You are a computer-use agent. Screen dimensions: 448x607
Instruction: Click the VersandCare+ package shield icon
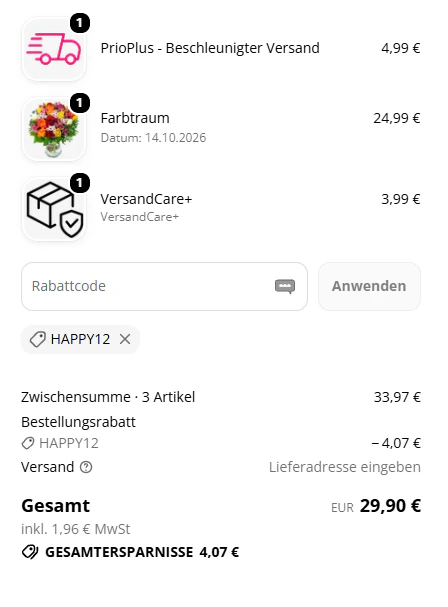click(x=55, y=209)
